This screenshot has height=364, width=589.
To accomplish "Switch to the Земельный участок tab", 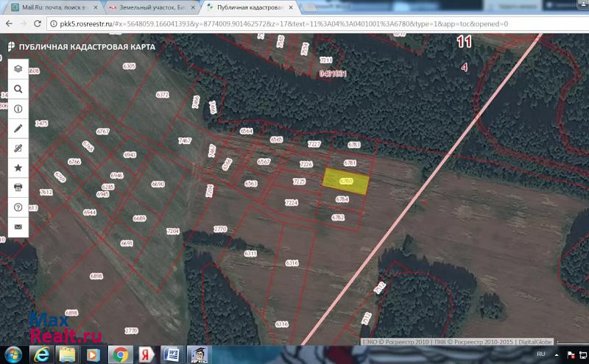I will (147, 7).
